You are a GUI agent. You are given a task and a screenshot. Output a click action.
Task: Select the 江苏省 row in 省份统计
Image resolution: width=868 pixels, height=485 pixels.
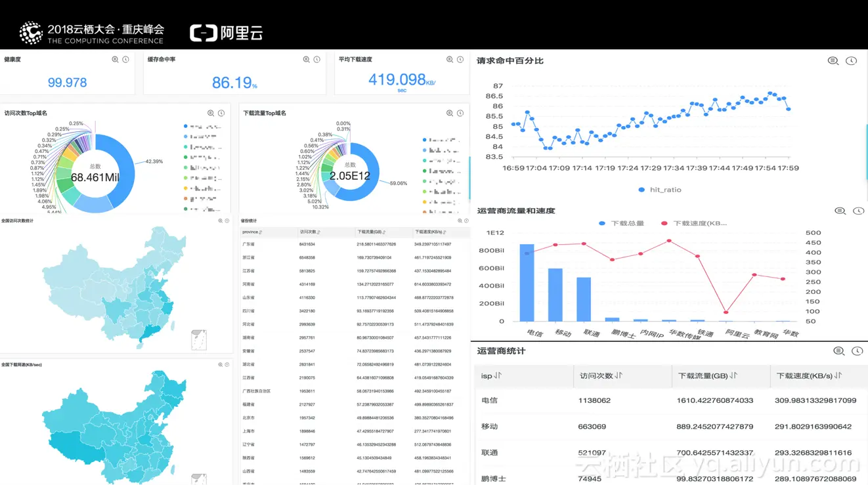(355, 271)
